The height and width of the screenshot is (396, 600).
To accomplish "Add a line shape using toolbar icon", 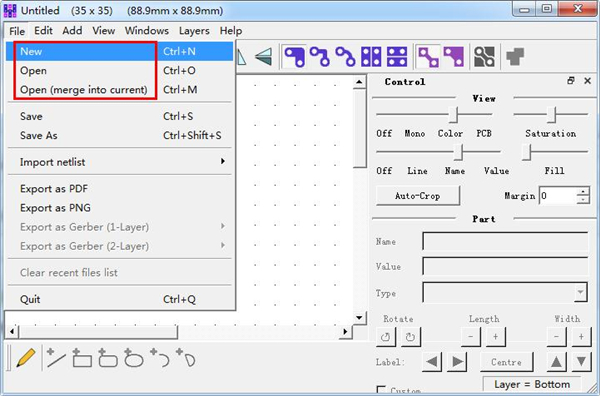I will 56,358.
